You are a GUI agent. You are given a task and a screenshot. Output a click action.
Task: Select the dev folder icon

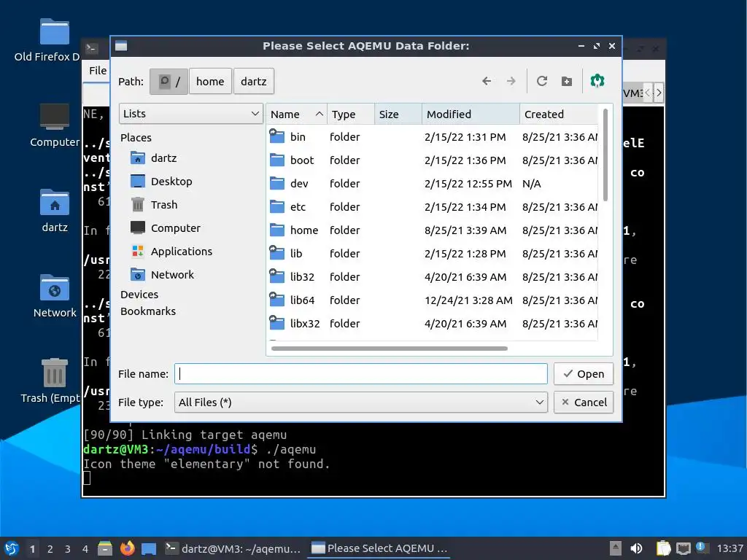276,183
